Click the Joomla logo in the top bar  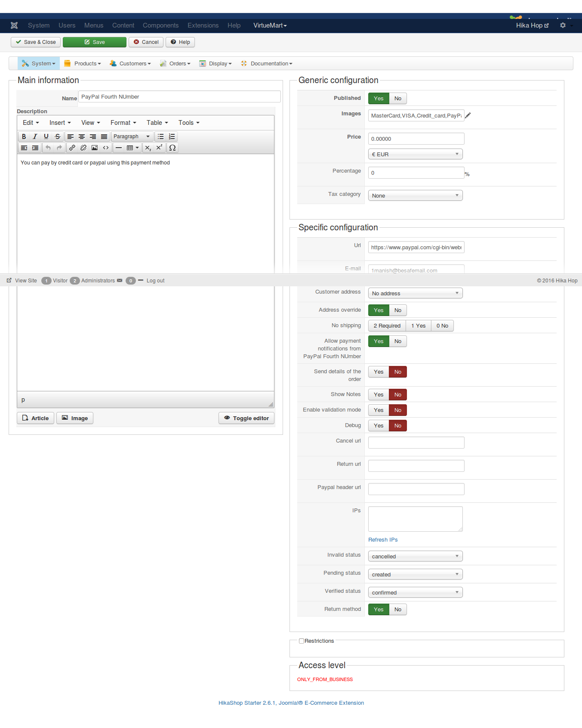(14, 25)
